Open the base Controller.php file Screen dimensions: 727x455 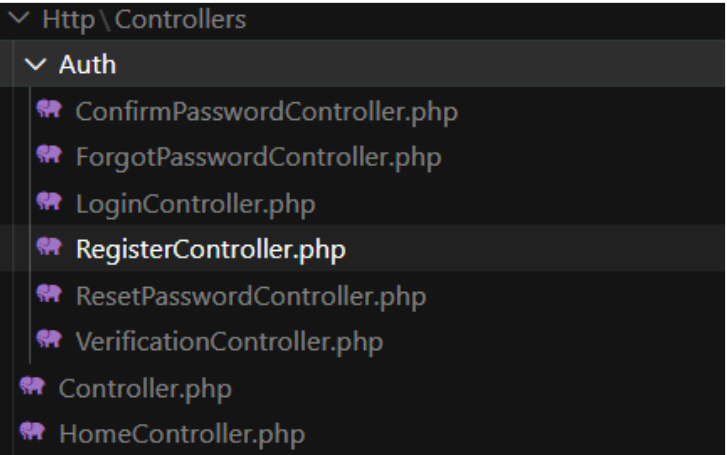(x=146, y=388)
